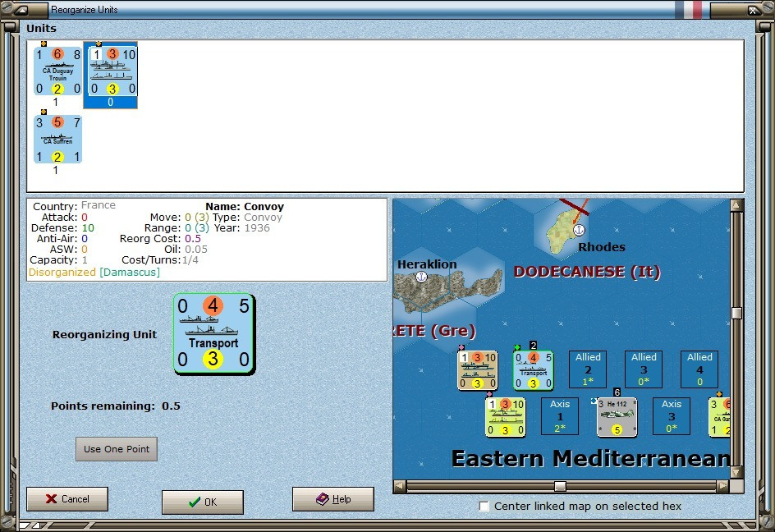The height and width of the screenshot is (532, 775).
Task: Click the 'Name: Convoy' heading
Action: [245, 207]
